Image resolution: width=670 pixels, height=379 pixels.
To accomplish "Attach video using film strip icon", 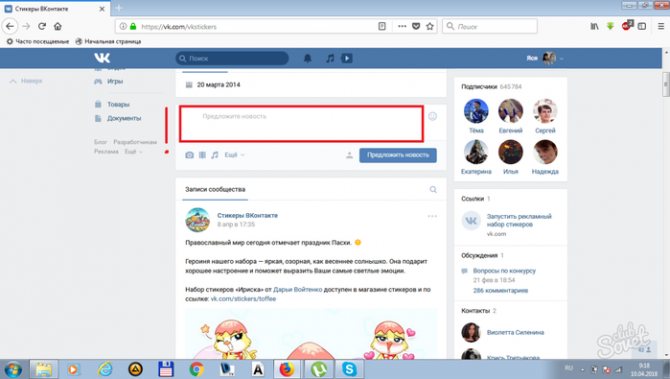I will click(202, 155).
